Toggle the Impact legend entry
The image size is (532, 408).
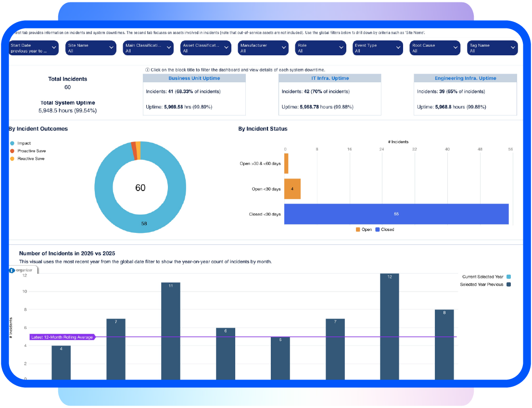click(x=21, y=143)
